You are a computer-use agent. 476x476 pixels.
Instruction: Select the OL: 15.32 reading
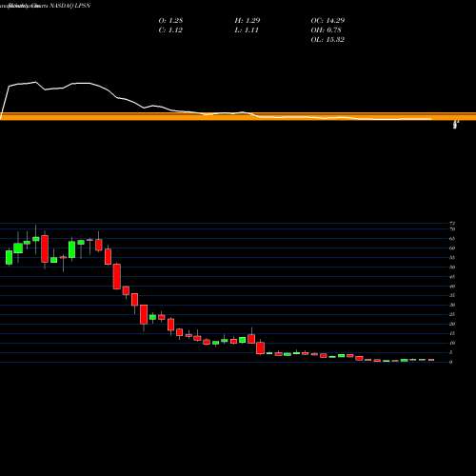click(x=327, y=39)
